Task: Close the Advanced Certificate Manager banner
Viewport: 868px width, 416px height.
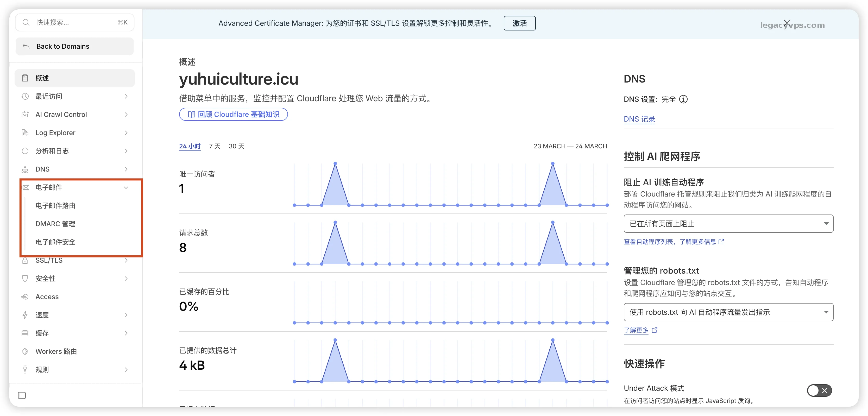Action: 787,23
